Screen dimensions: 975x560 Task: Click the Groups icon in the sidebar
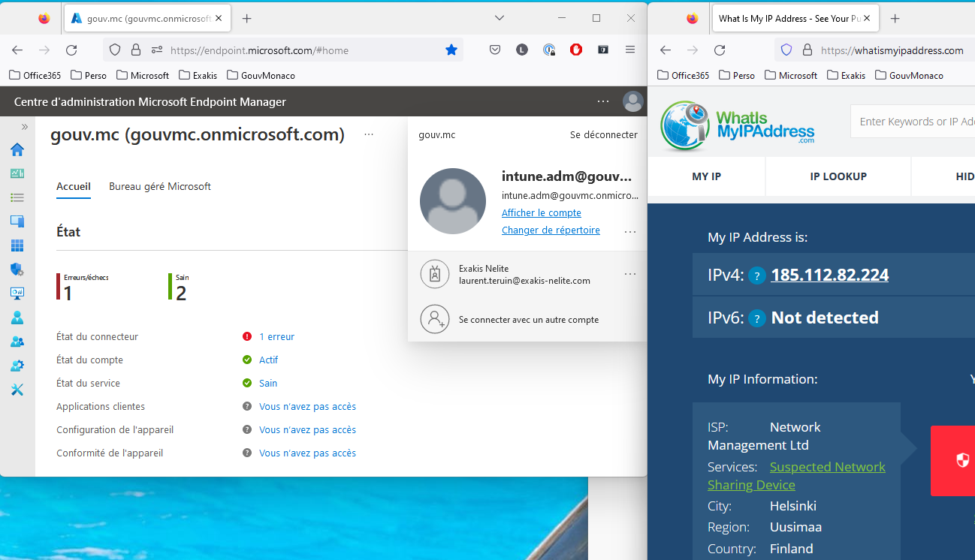[x=17, y=342]
